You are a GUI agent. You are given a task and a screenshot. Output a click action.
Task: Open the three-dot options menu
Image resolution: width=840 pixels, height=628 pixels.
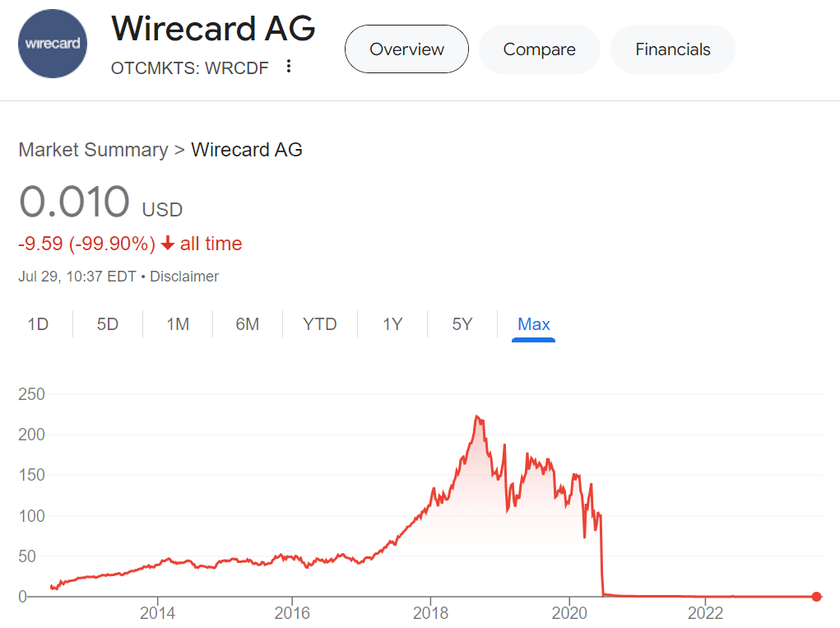click(288, 67)
